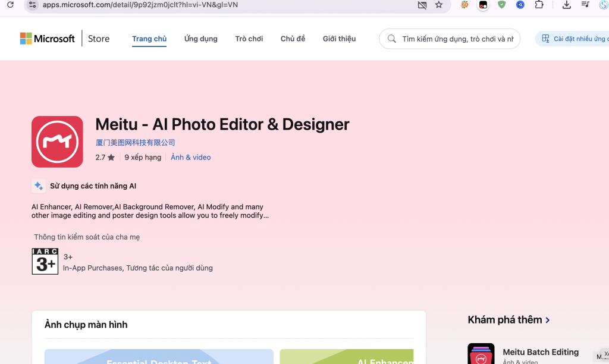
Task: Open site information icon in address bar
Action: point(33,5)
